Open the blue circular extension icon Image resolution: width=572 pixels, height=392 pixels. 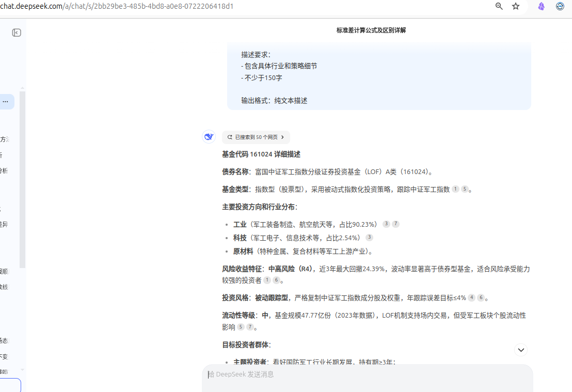pos(560,6)
